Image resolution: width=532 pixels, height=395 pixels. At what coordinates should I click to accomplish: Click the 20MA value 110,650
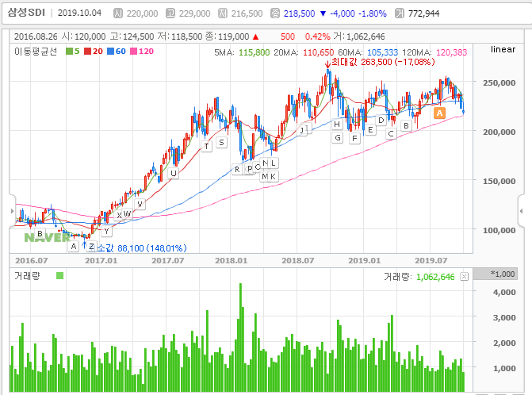click(x=318, y=52)
